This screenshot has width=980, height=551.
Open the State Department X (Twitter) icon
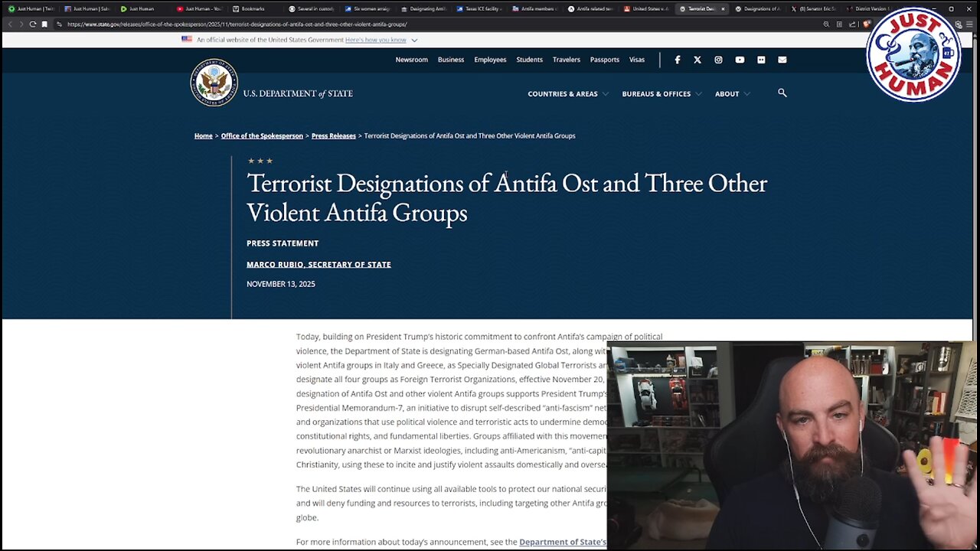coord(697,60)
